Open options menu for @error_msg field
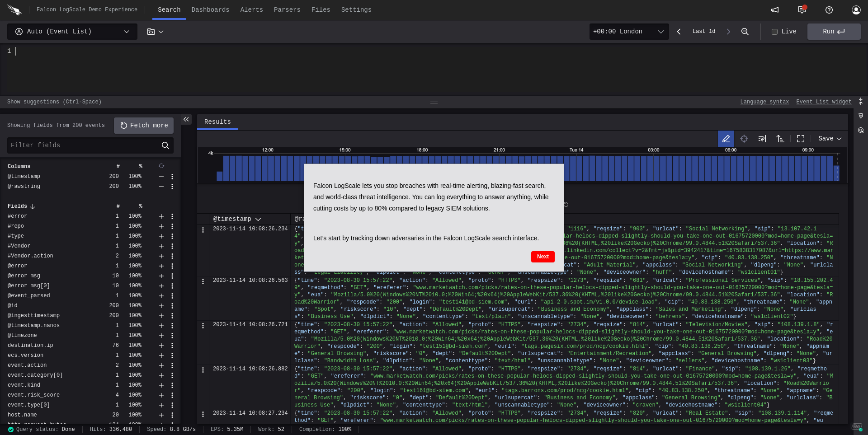This screenshot has height=435, width=868. 172,276
